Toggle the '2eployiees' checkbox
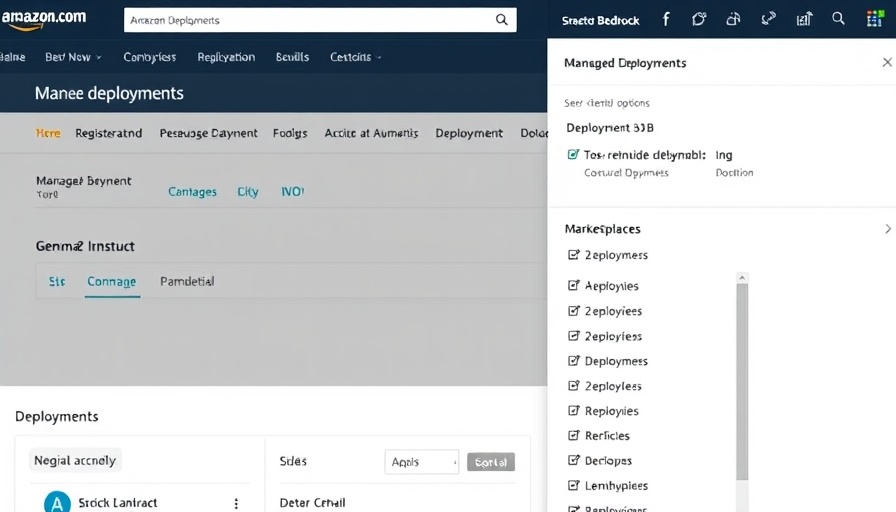 click(x=573, y=311)
